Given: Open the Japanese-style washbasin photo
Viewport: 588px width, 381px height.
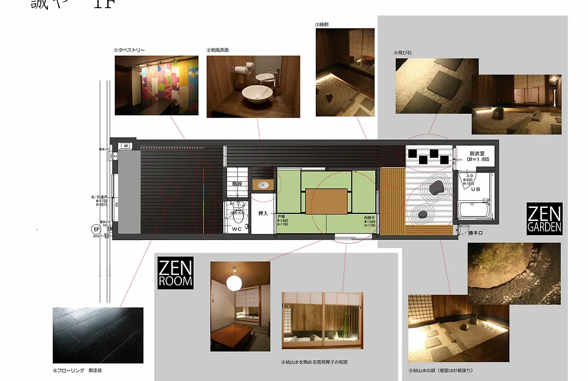Looking at the screenshot, I should 253,86.
